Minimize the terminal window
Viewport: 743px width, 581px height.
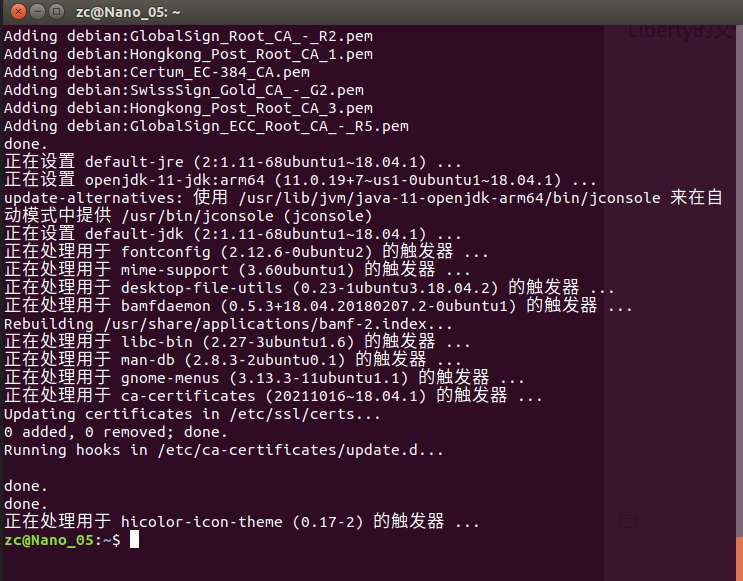tap(37, 11)
